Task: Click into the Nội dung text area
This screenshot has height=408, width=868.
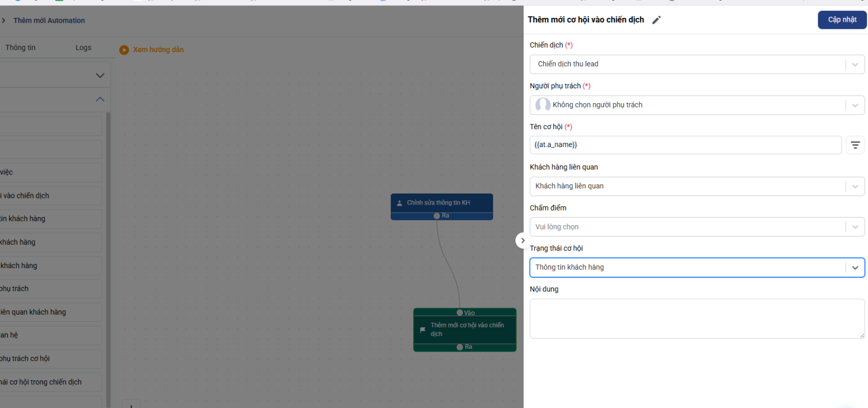Action: click(697, 318)
